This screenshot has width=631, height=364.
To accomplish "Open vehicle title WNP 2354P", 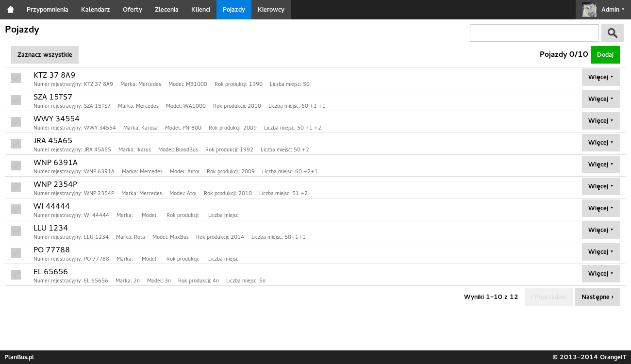I will point(55,184).
